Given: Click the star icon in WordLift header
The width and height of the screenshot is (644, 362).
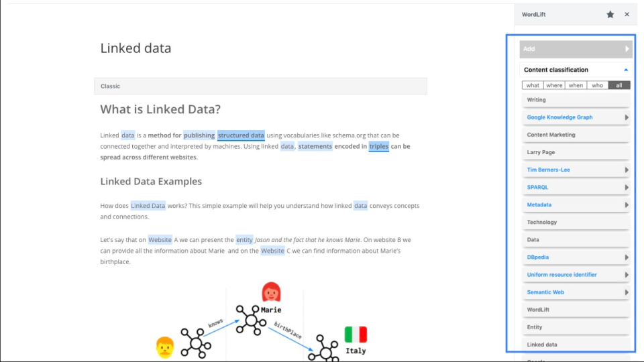Looking at the screenshot, I should (x=610, y=14).
